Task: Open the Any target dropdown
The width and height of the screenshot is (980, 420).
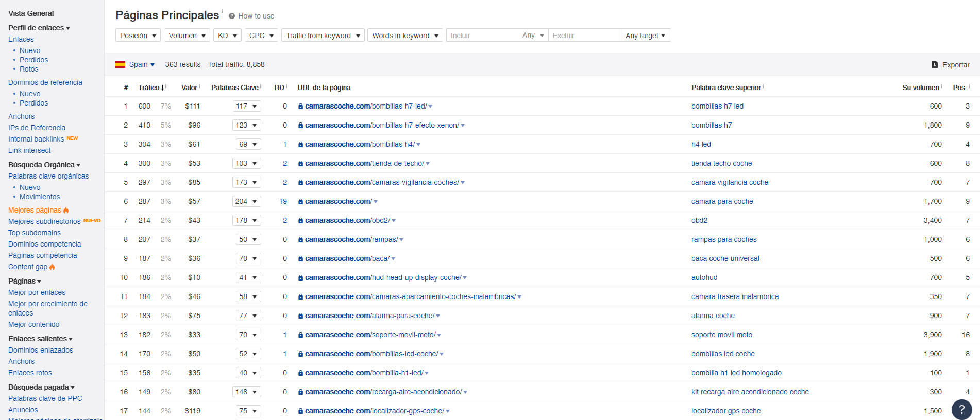Action: click(646, 36)
